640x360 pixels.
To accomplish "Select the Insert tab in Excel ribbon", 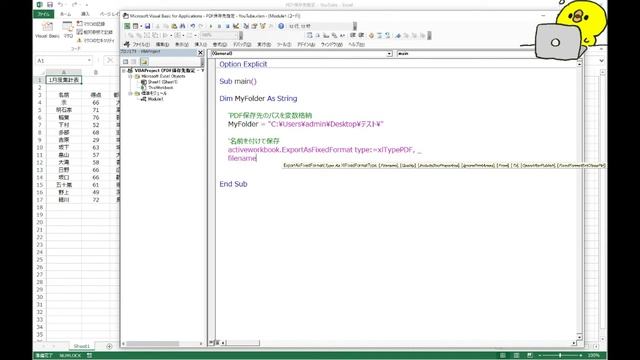I will (x=85, y=14).
